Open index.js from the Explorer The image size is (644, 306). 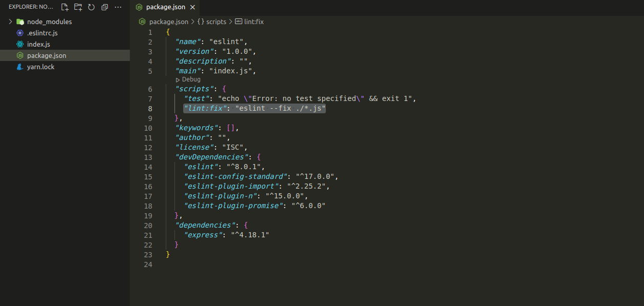coord(38,44)
